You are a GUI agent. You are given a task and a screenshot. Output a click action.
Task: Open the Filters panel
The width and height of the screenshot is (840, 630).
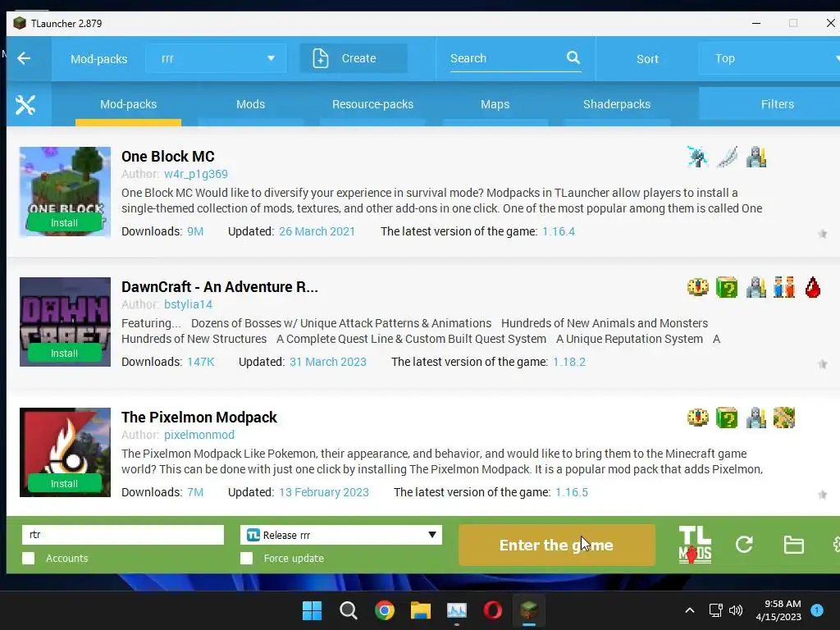coord(769,104)
